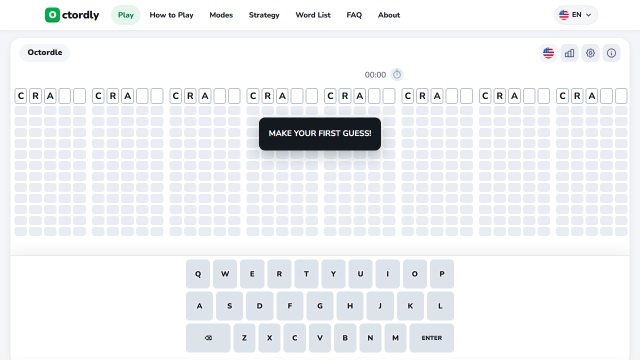The width and height of the screenshot is (640, 360).
Task: Tap the T key
Action: (x=306, y=274)
